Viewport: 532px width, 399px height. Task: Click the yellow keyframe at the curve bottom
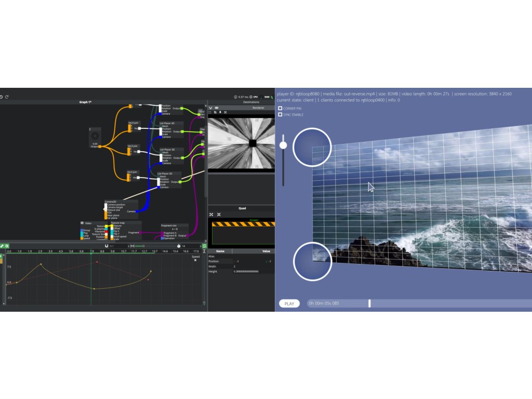click(94, 289)
